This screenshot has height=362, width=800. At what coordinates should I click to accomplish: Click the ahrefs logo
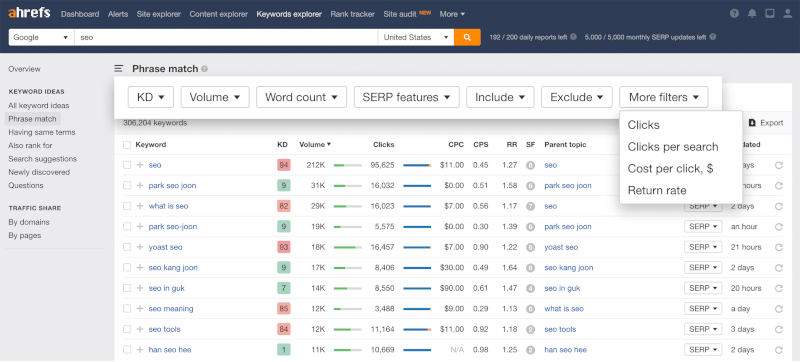pyautogui.click(x=29, y=13)
